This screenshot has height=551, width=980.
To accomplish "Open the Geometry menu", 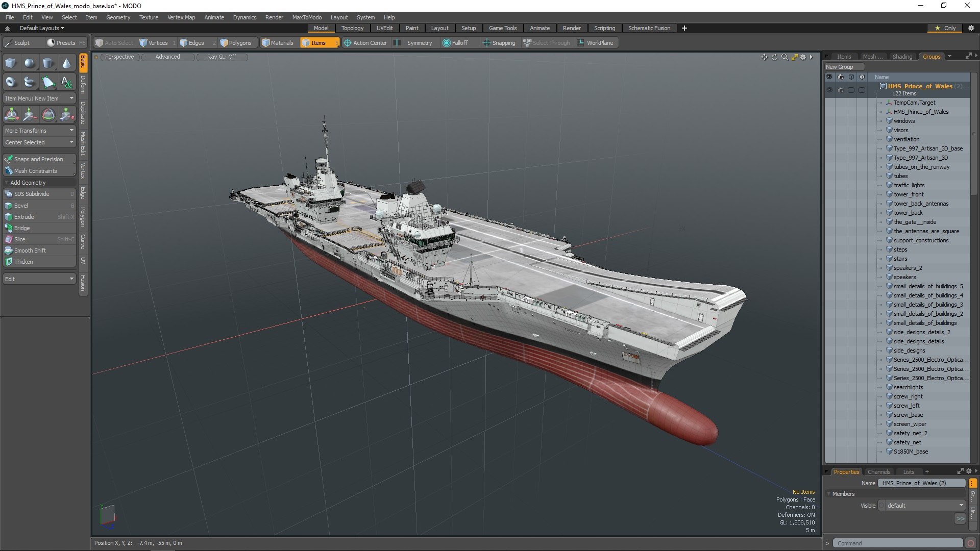I will tap(118, 17).
